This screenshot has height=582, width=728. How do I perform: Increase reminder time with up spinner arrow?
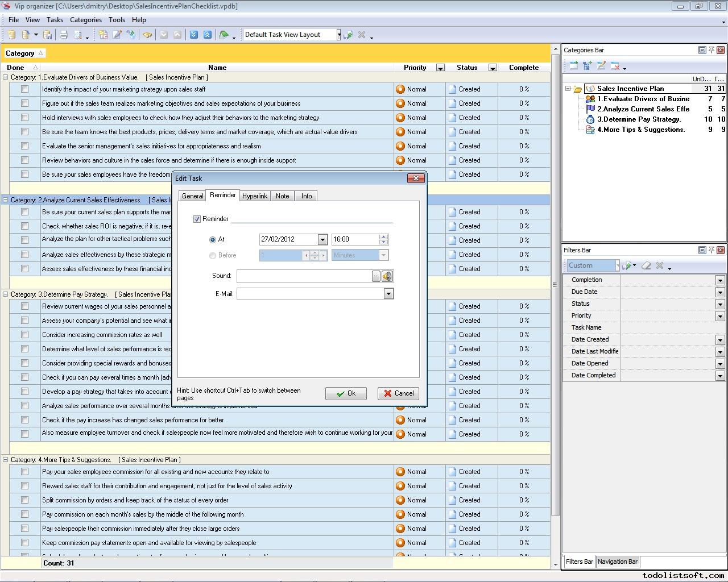[x=383, y=236]
